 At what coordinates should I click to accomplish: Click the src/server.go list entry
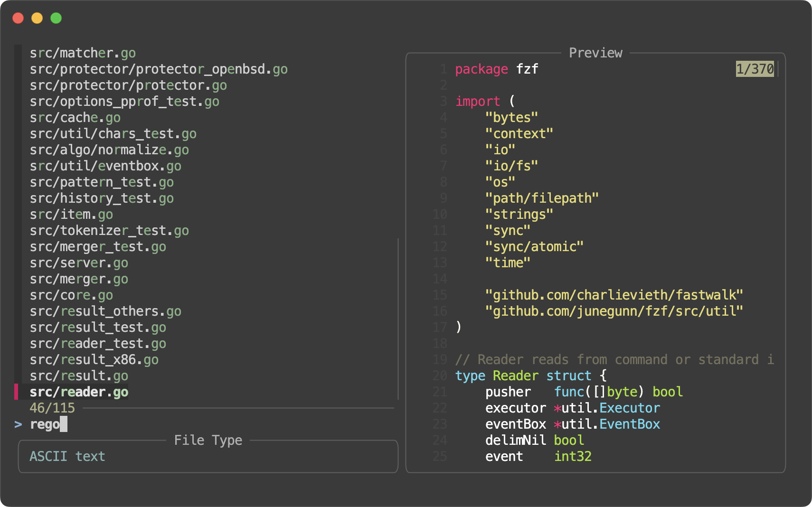pyautogui.click(x=79, y=263)
